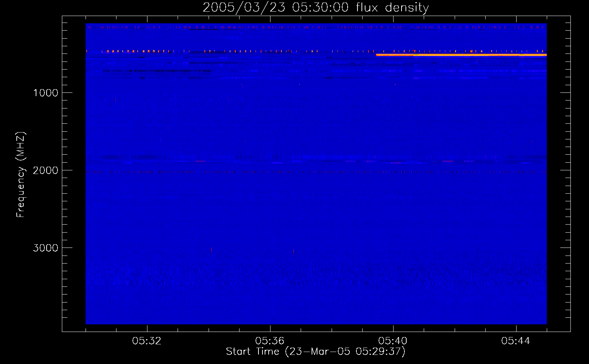Click the 3000 MHz frequency tick label
This screenshot has width=589, height=364.
(46, 248)
